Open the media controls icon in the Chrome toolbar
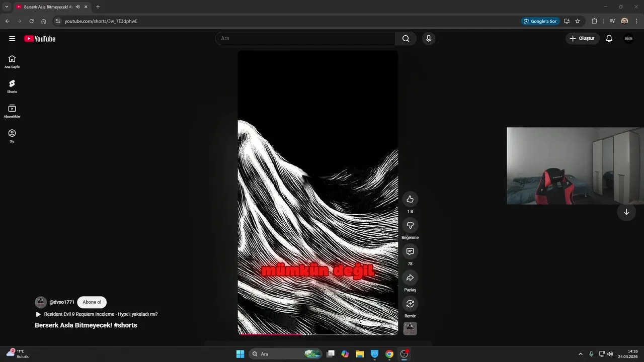 [x=612, y=21]
